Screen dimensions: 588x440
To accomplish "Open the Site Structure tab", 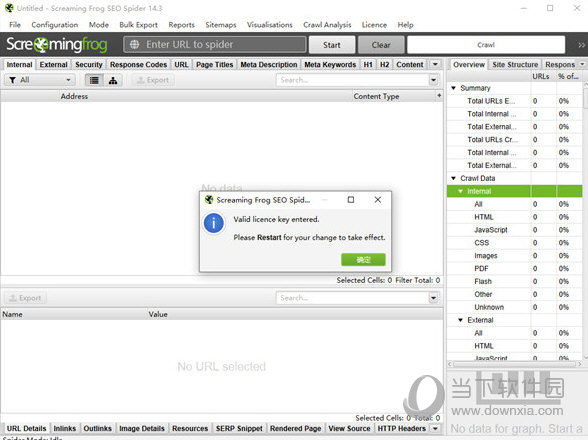I will 515,65.
